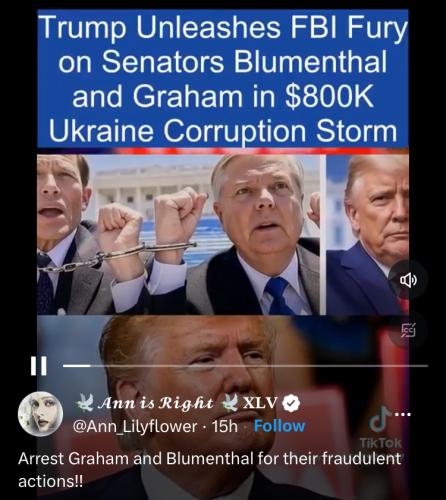Click the dove emoji before XLV

230,403
